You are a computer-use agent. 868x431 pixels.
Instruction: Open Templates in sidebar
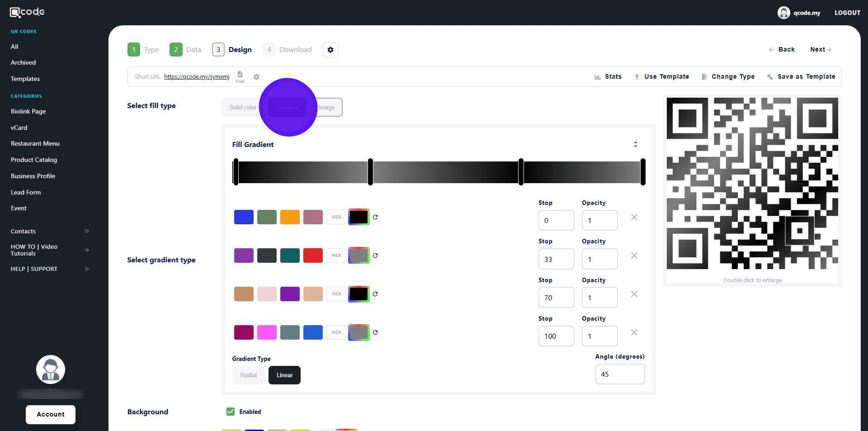[25, 79]
